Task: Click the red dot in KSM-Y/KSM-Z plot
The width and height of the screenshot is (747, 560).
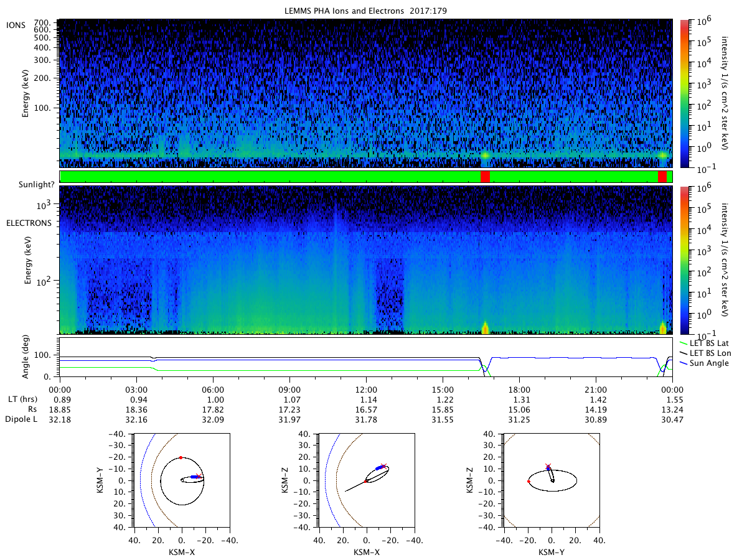Action: pyautogui.click(x=528, y=481)
